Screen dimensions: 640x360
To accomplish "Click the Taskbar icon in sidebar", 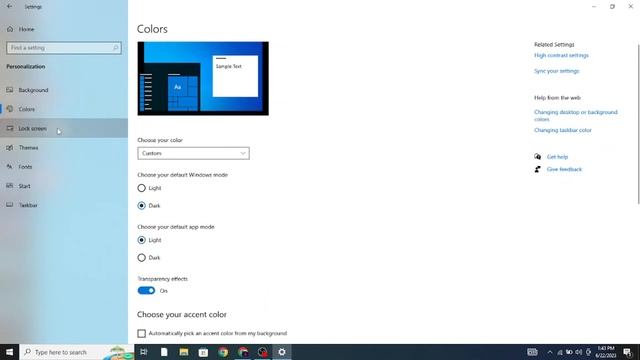I will [10, 205].
